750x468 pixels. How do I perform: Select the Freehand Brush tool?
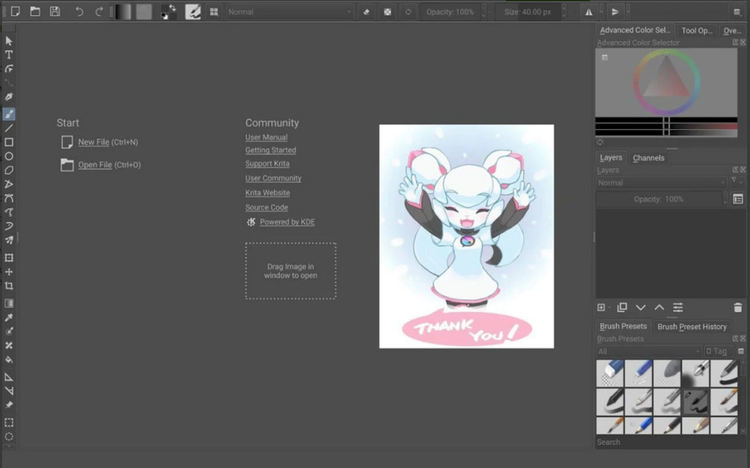(9, 114)
